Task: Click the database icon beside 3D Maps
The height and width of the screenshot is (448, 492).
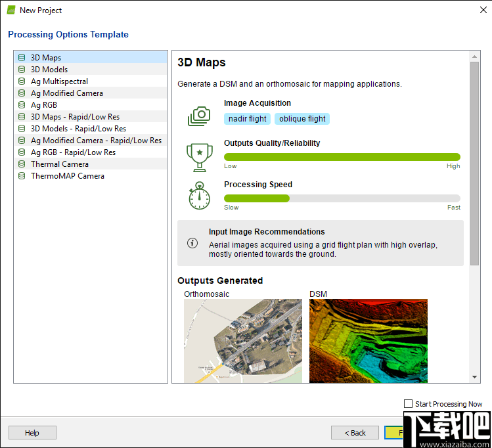Action: (22, 58)
